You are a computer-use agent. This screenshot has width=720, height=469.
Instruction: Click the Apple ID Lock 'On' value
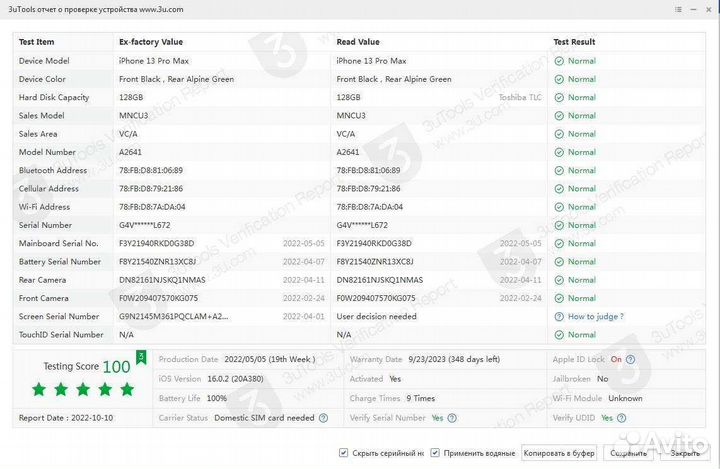616,359
